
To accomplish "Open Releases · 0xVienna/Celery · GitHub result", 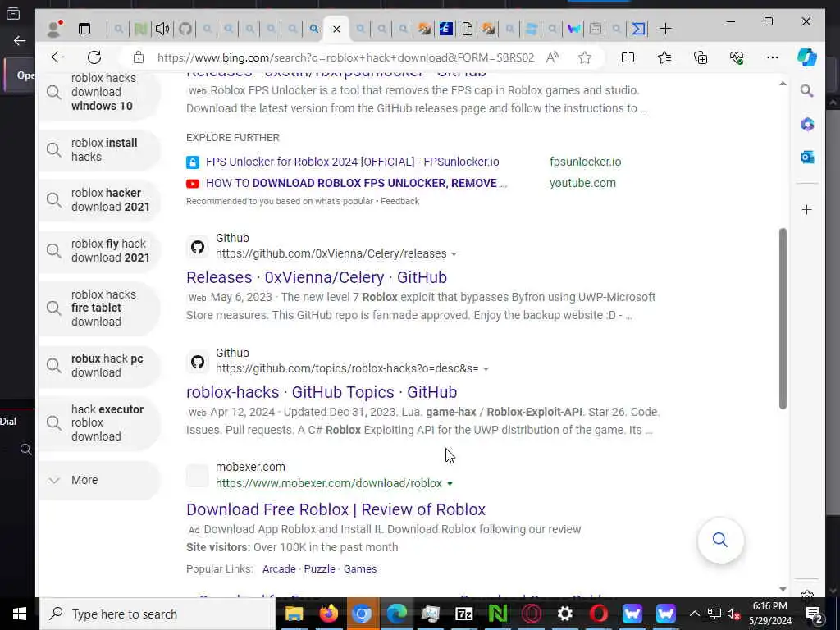I will pyautogui.click(x=317, y=277).
